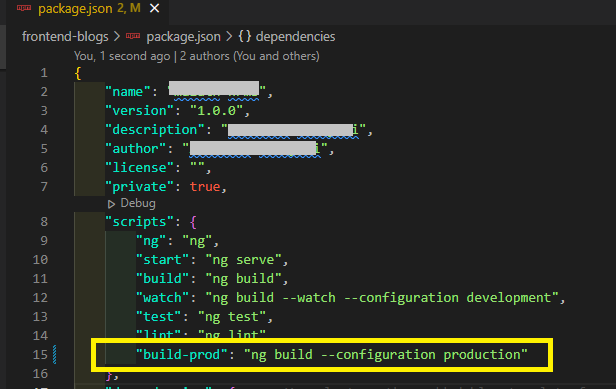Click the "ng test" value

(x=232, y=317)
